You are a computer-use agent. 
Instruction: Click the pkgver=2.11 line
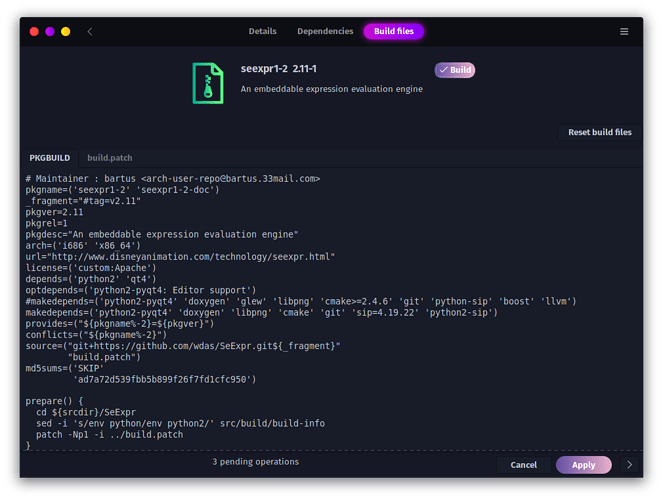click(54, 212)
